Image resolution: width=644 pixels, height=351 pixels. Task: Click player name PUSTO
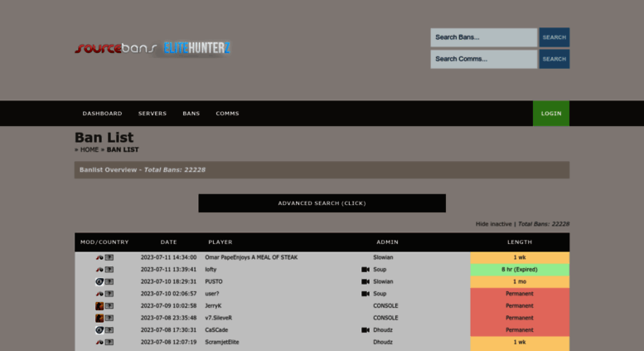pos(214,281)
